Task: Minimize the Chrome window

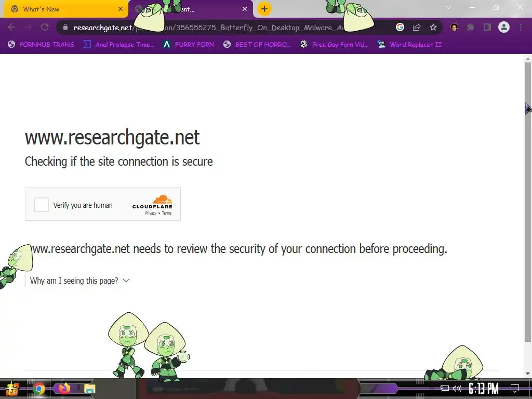Action: (472, 7)
